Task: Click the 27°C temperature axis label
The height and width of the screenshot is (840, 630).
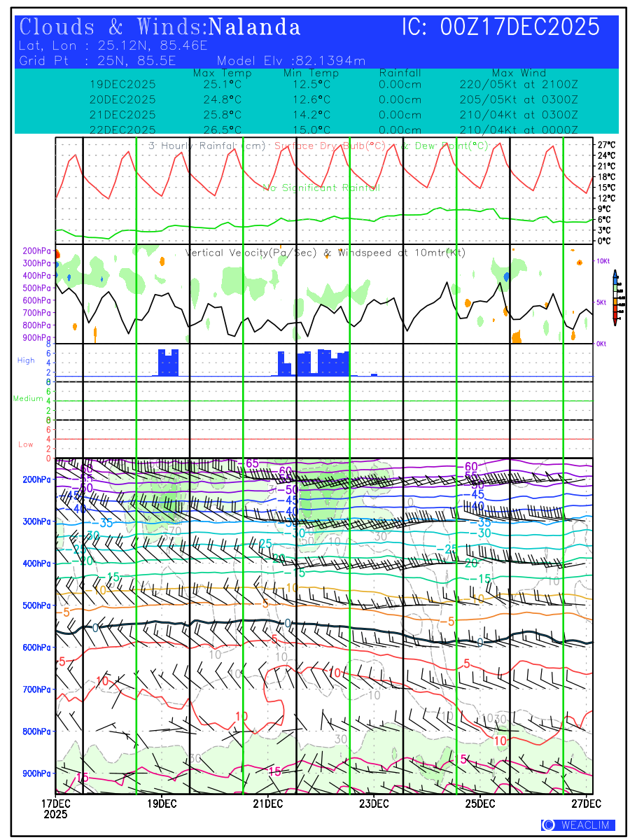Action: pos(606,144)
